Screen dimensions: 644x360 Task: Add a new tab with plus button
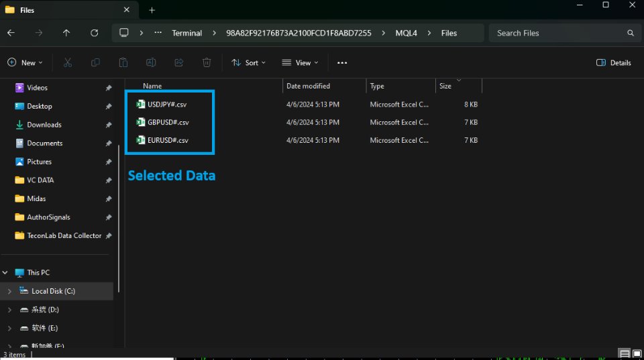[x=152, y=10]
